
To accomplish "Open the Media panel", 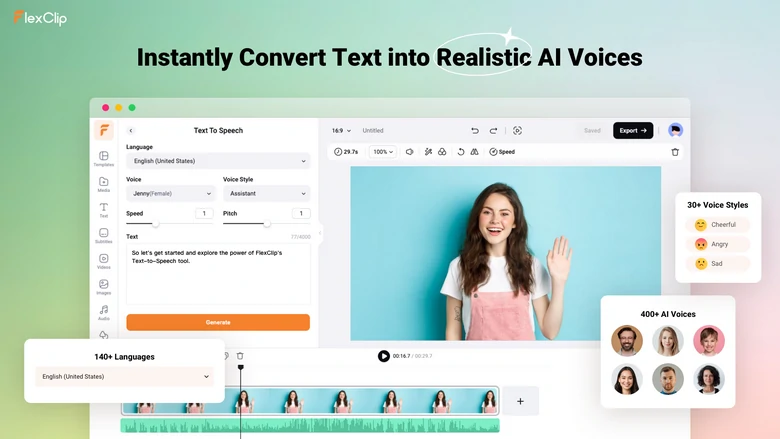I will tap(103, 184).
